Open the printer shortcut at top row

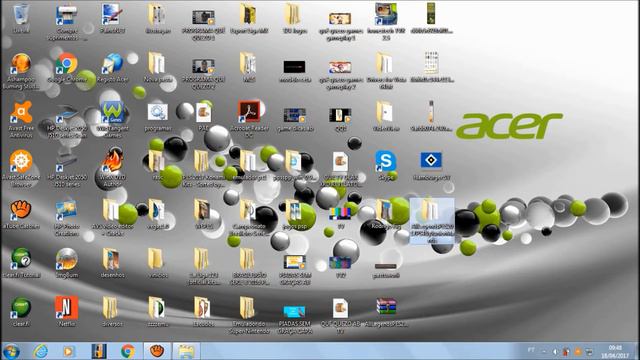pos(67,15)
